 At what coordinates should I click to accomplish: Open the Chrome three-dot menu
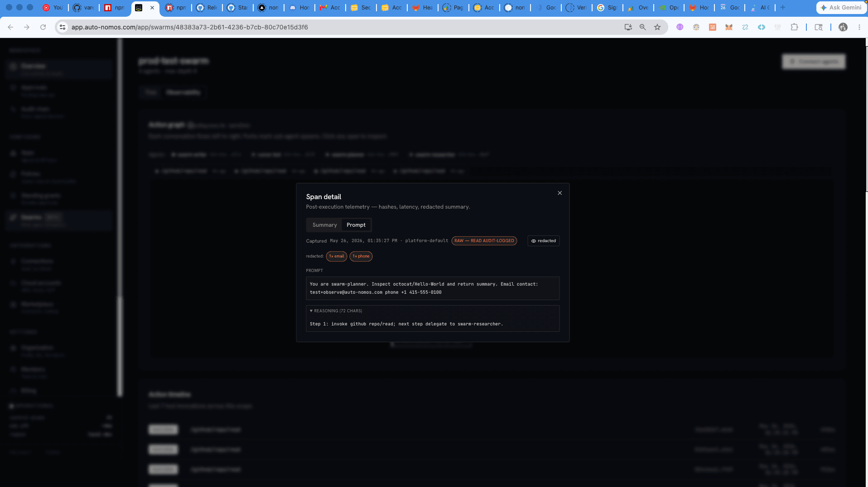click(859, 27)
